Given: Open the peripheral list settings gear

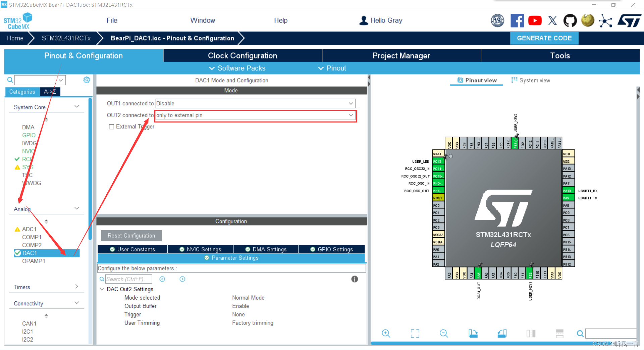Looking at the screenshot, I should pyautogui.click(x=87, y=80).
